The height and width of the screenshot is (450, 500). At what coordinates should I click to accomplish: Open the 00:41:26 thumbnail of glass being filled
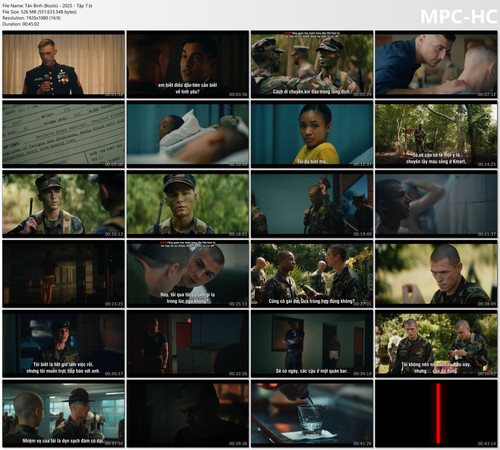tap(312, 414)
